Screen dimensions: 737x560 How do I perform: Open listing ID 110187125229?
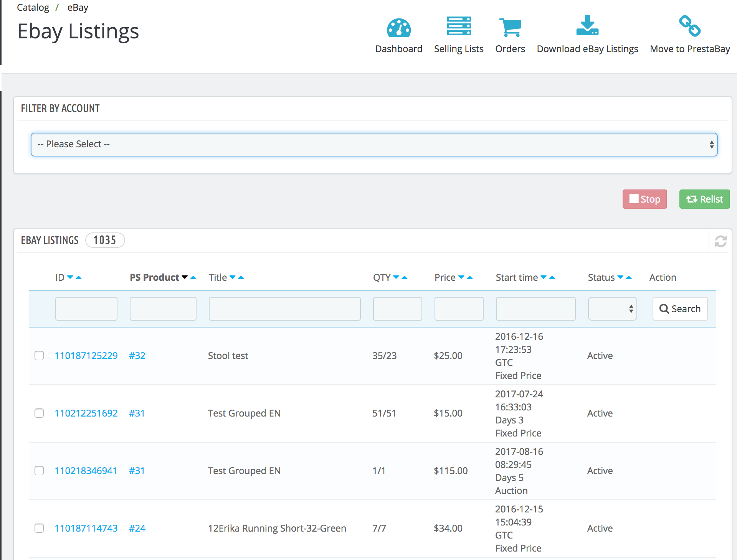86,356
